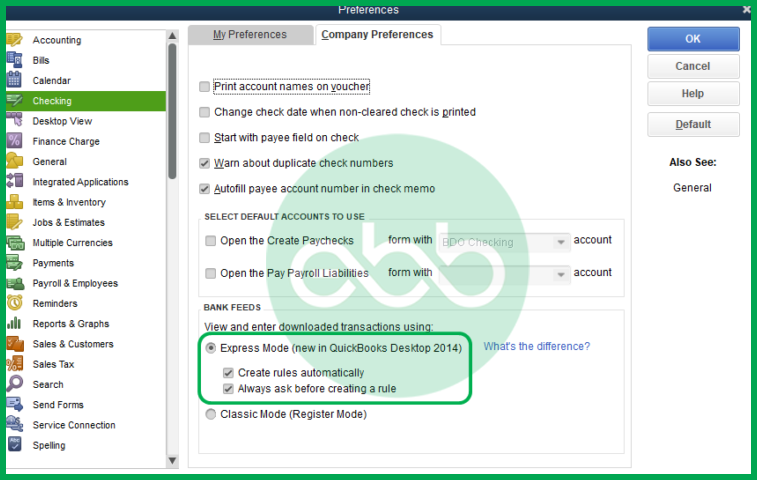Click the Reminders clock icon
757x480 pixels.
[14, 303]
